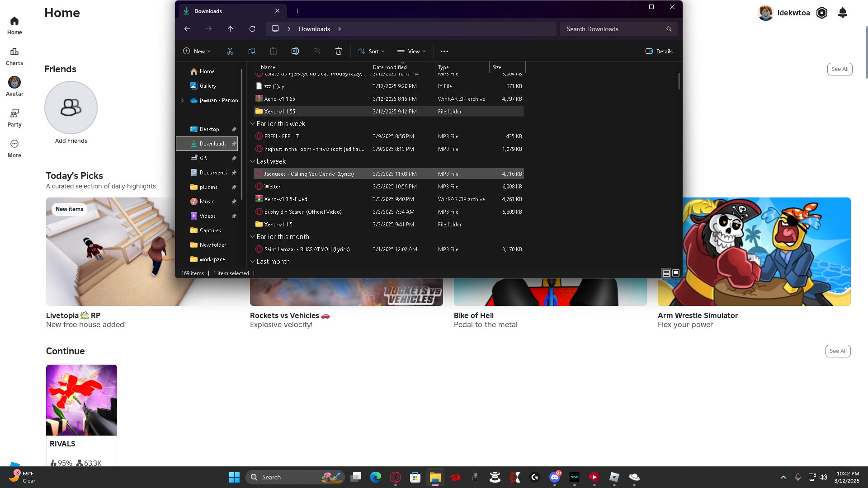Open Music in Explorer navigation pane
This screenshot has height=488, width=868.
207,202
